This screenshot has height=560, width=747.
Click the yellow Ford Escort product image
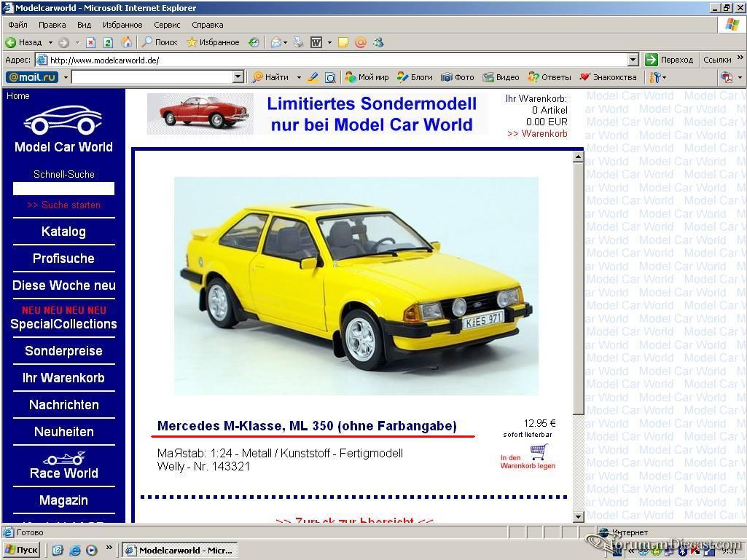point(356,285)
